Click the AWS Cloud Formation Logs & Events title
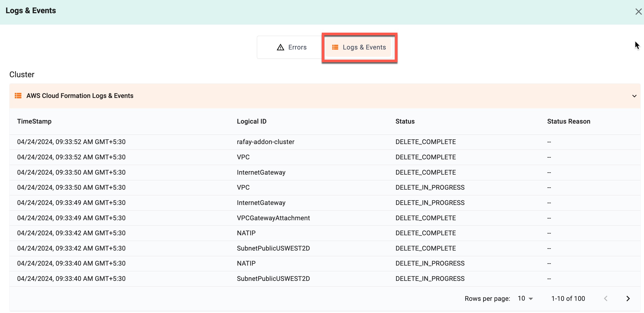 tap(80, 96)
